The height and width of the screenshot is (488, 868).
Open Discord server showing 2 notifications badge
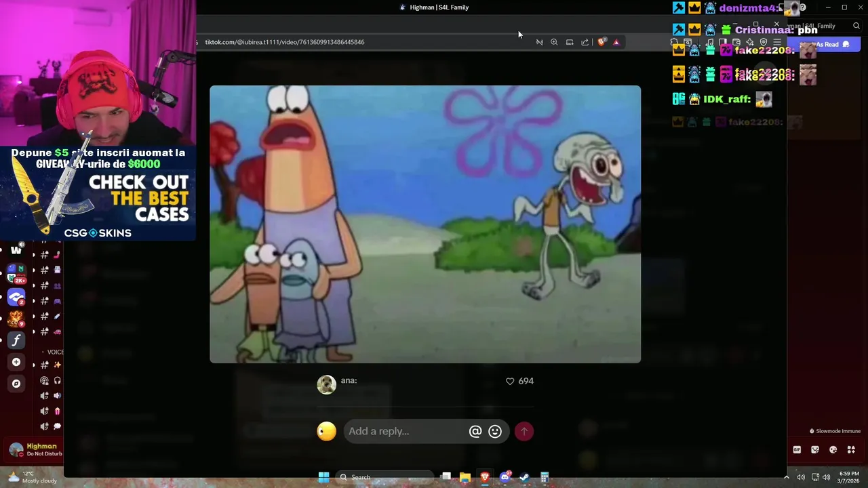click(x=16, y=297)
